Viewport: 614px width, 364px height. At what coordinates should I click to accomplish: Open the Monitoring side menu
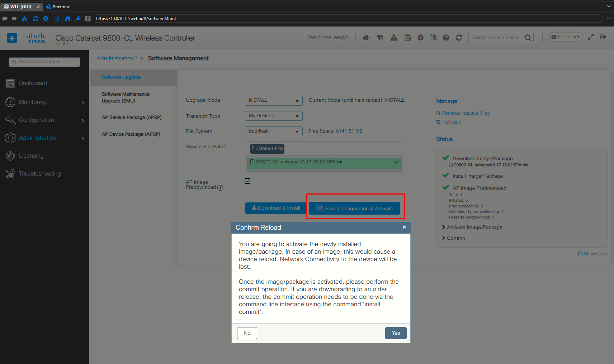(44, 102)
